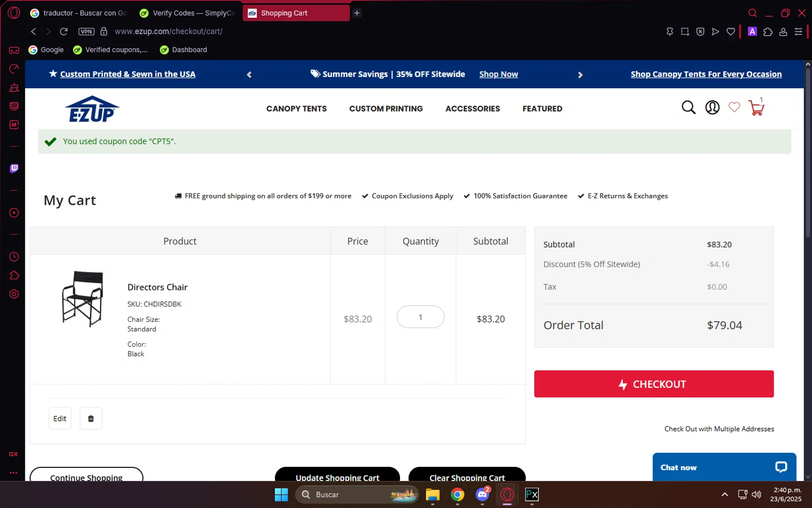Show hidden system tray icons
The width and height of the screenshot is (812, 508).
(x=724, y=494)
